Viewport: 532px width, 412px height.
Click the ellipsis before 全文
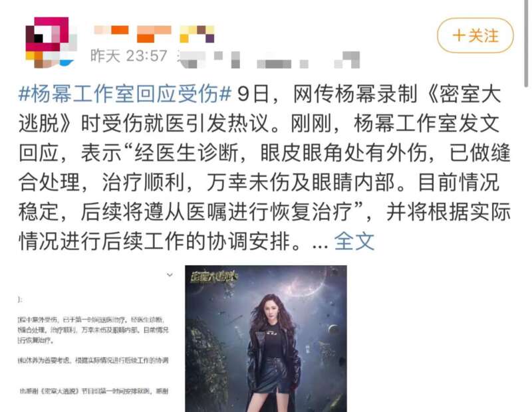(x=320, y=245)
